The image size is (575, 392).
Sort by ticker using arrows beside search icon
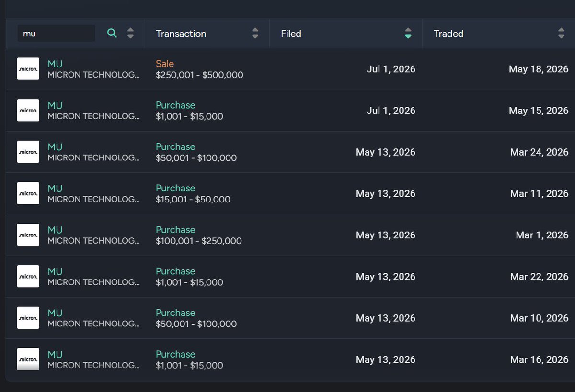coord(130,34)
